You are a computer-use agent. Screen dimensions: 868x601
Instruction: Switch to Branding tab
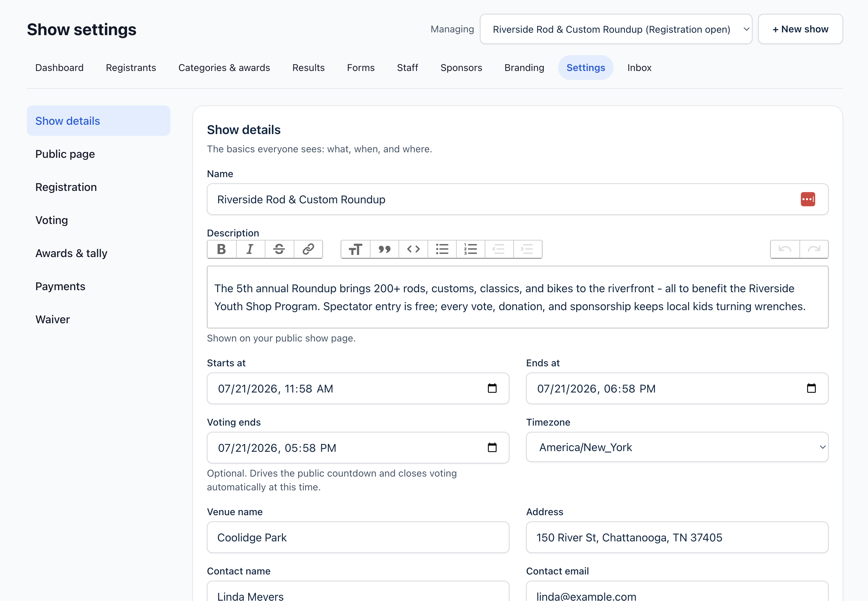click(524, 68)
